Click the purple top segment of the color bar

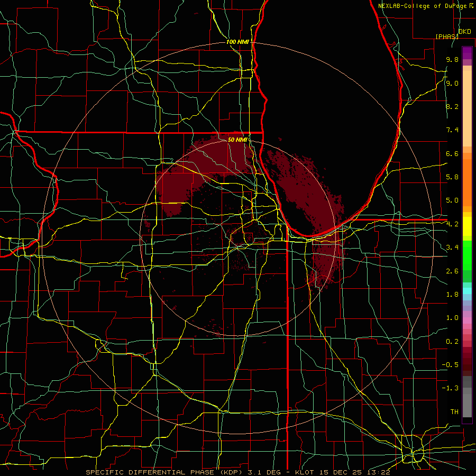467,53
